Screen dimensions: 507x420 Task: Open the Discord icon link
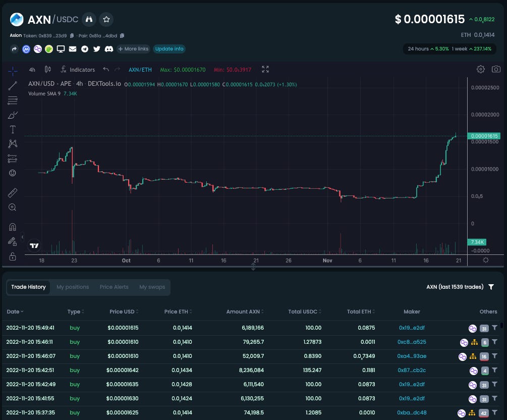pos(109,49)
